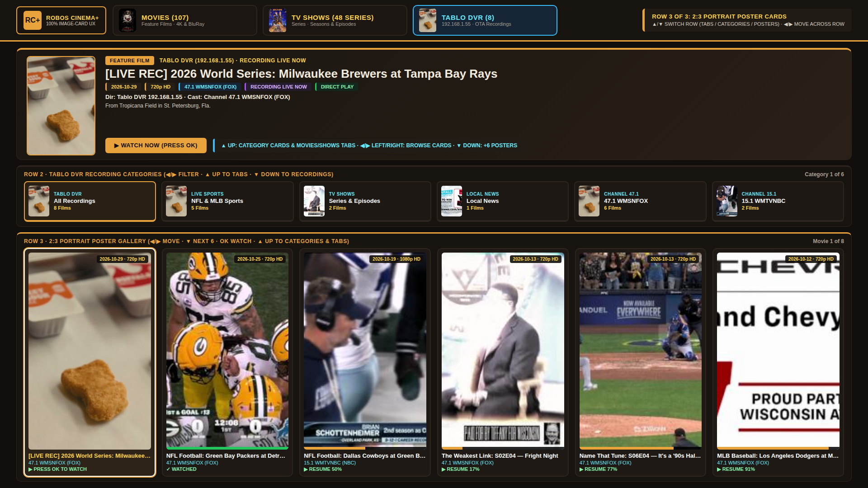
Task: Click the FEATURE FILM badge
Action: (130, 61)
